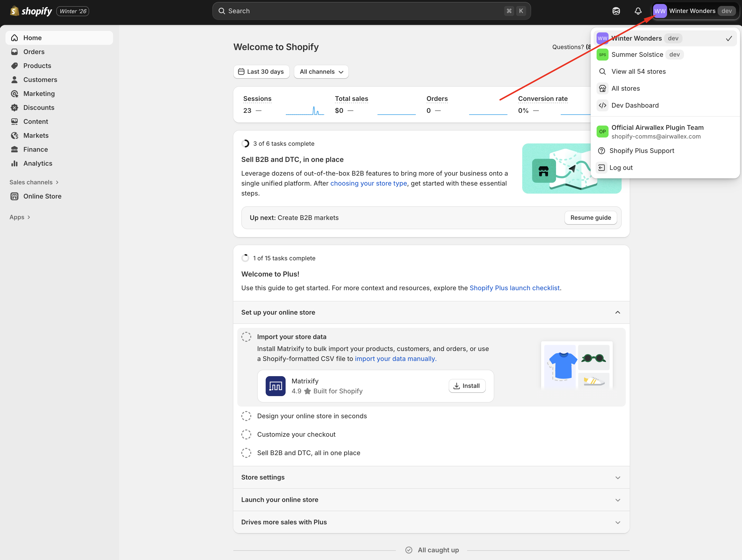Click the Orders inbox icon in sidebar
Viewport: 742px width, 560px height.
14,52
